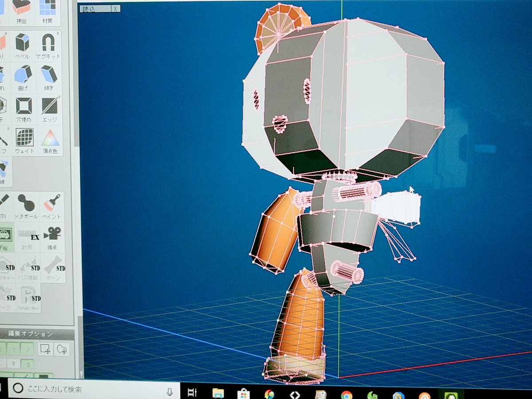Collapse the 編集オプション panel header
Viewport: 532px width, 399px height.
(38, 334)
